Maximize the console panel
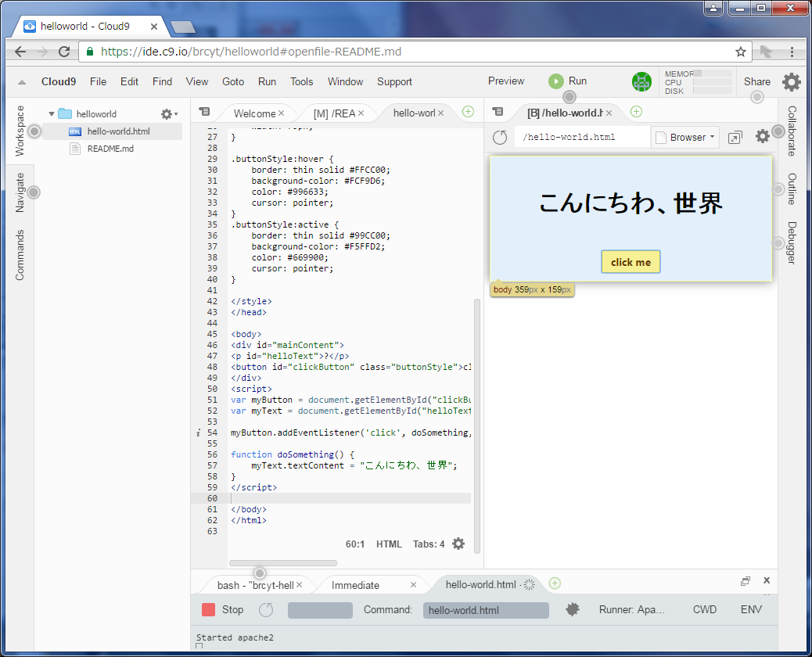Viewport: 812px width, 657px height. 746,581
